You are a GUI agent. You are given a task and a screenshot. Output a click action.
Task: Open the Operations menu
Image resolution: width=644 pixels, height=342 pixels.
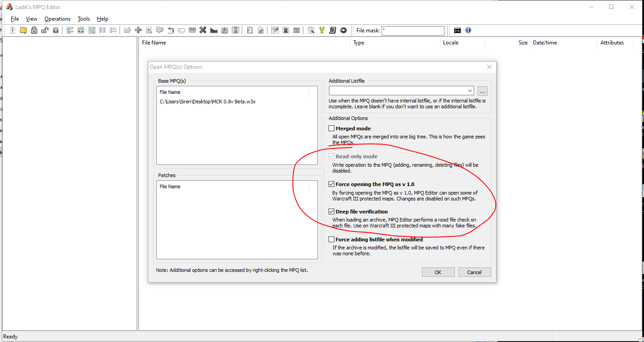[58, 19]
